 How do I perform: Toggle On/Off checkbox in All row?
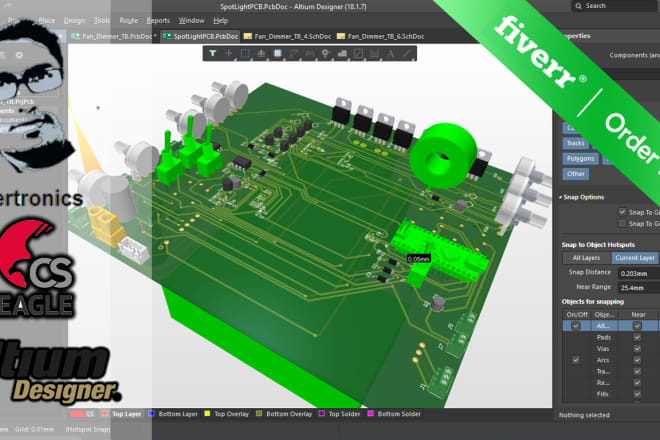(x=575, y=325)
